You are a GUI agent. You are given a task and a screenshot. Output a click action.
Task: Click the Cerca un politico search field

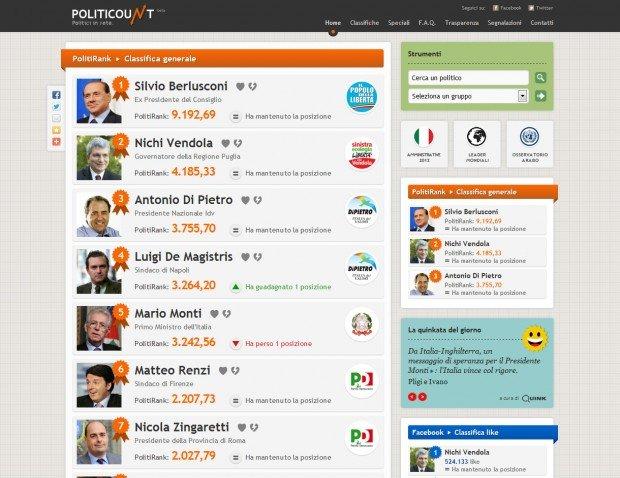pos(468,77)
